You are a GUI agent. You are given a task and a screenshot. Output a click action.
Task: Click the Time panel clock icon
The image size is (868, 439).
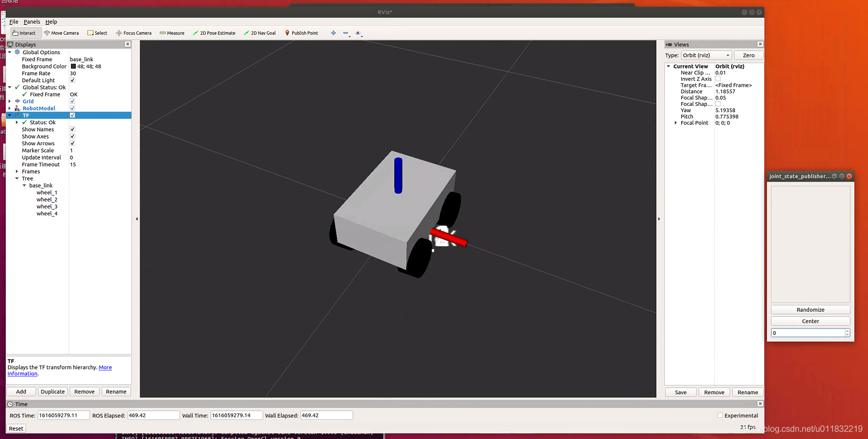[11, 404]
